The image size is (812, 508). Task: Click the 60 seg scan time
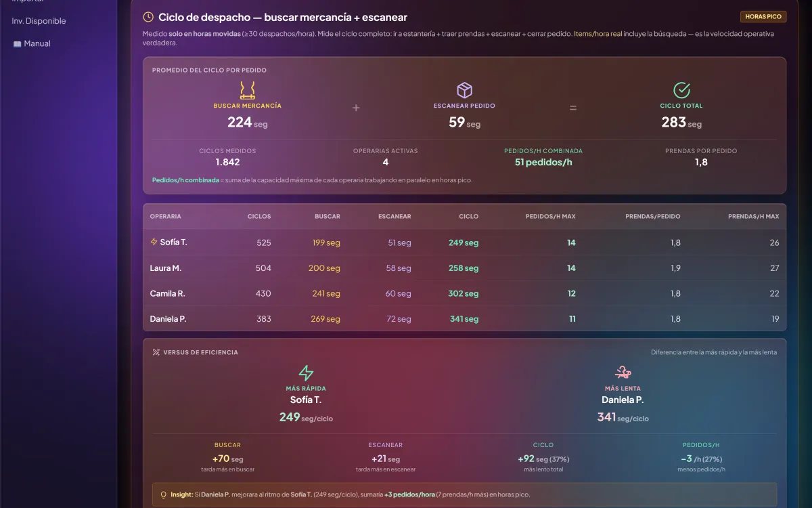click(x=398, y=294)
